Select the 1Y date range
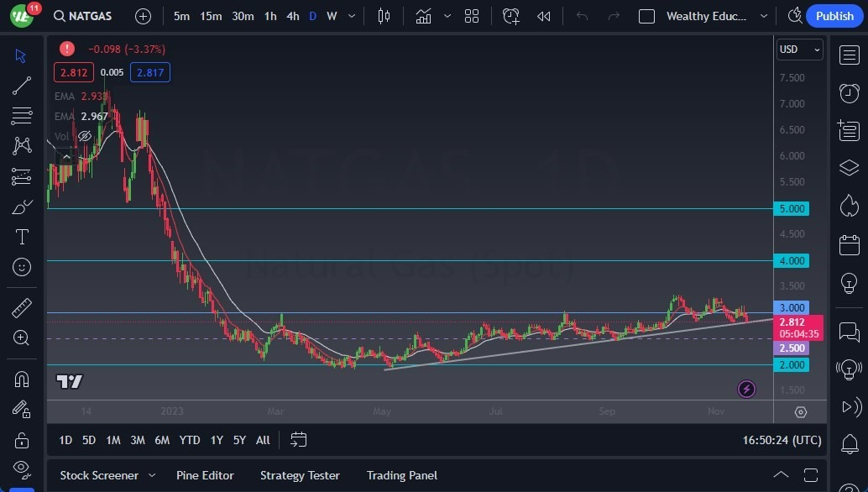 (217, 440)
